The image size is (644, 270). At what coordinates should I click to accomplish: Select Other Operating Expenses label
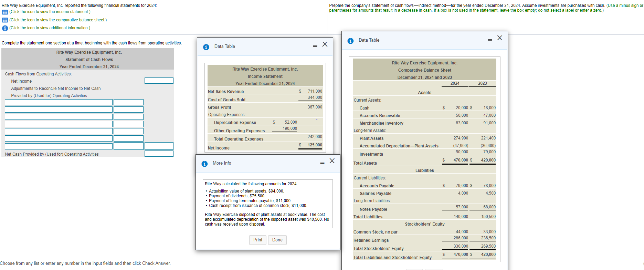click(x=239, y=131)
